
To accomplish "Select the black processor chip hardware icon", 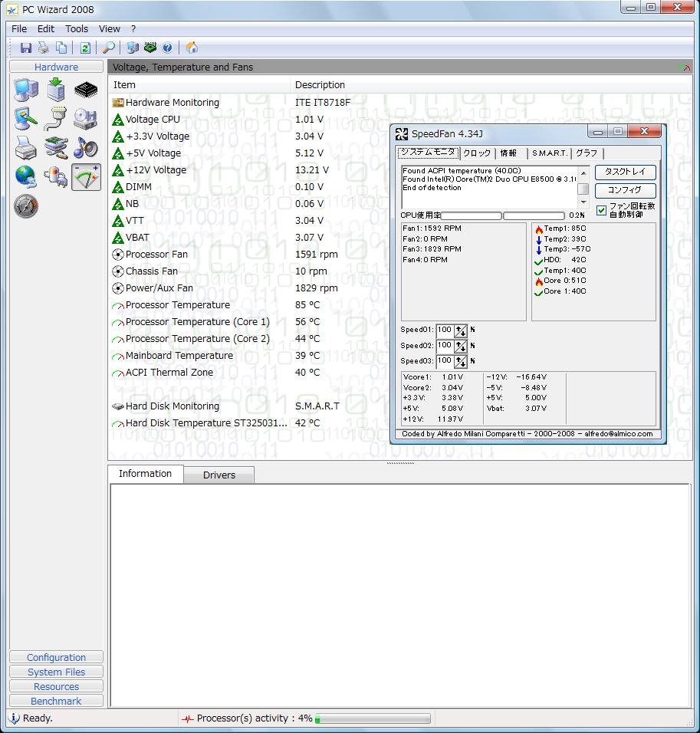I will coord(86,90).
